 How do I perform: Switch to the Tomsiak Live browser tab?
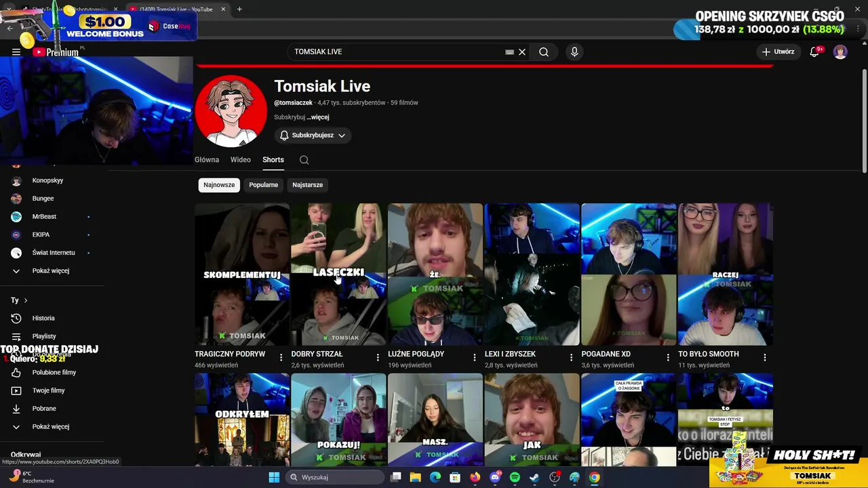point(176,9)
